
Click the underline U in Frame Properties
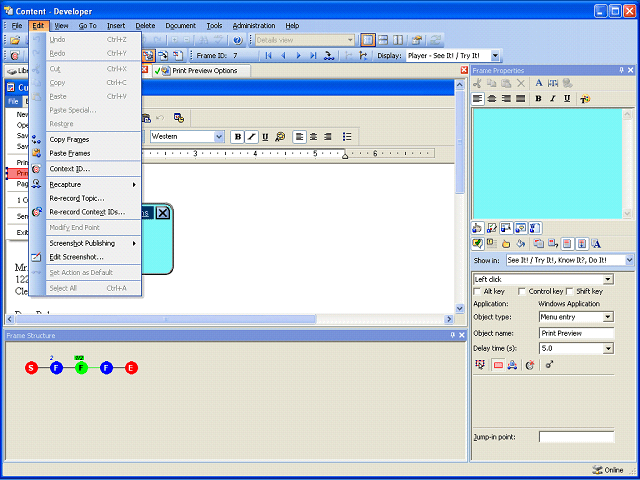click(x=567, y=99)
